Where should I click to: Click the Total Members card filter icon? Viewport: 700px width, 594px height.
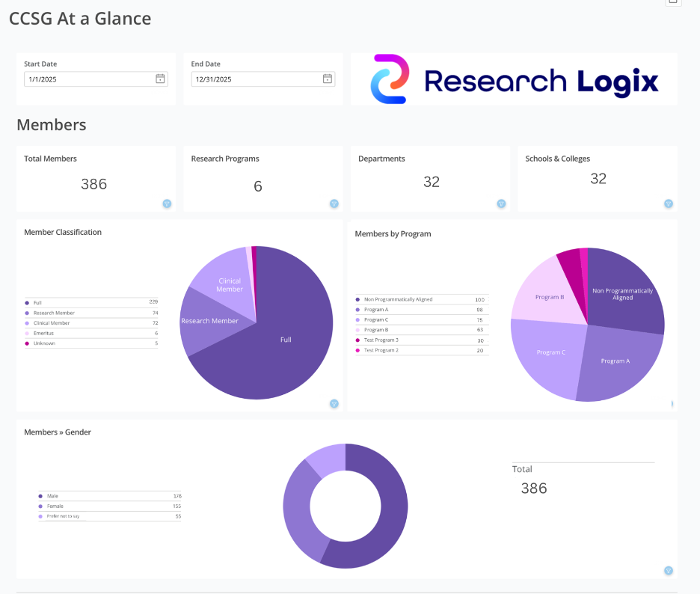(167, 203)
